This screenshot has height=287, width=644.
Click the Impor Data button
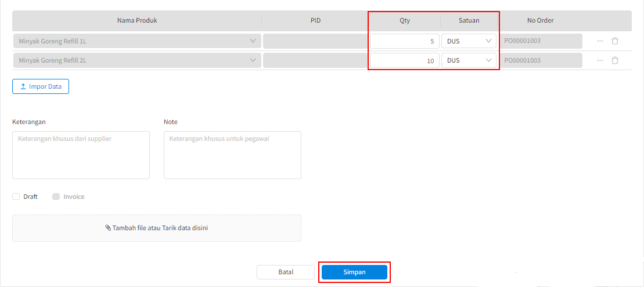point(41,86)
